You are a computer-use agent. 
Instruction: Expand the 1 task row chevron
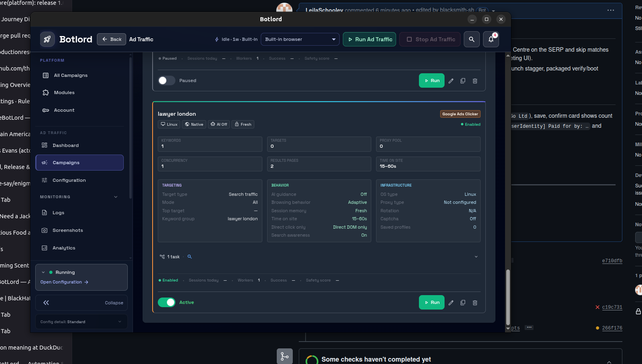(x=476, y=257)
